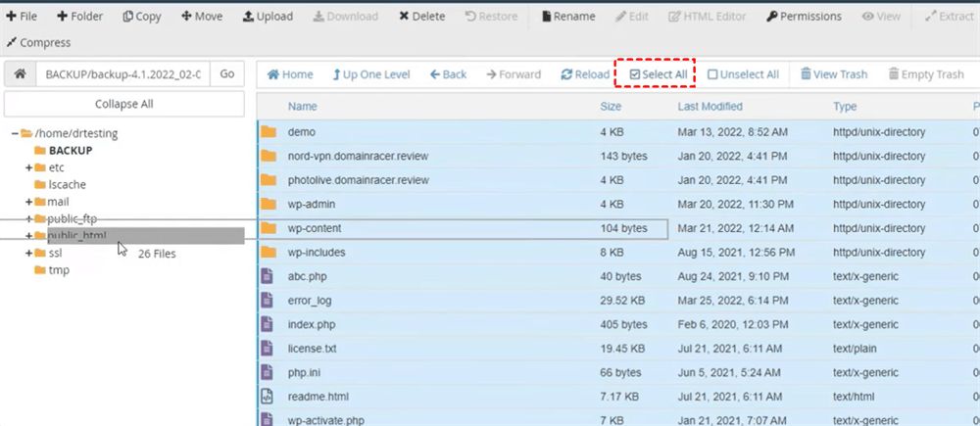Sort by the Size column header
The height and width of the screenshot is (426, 980).
click(611, 107)
